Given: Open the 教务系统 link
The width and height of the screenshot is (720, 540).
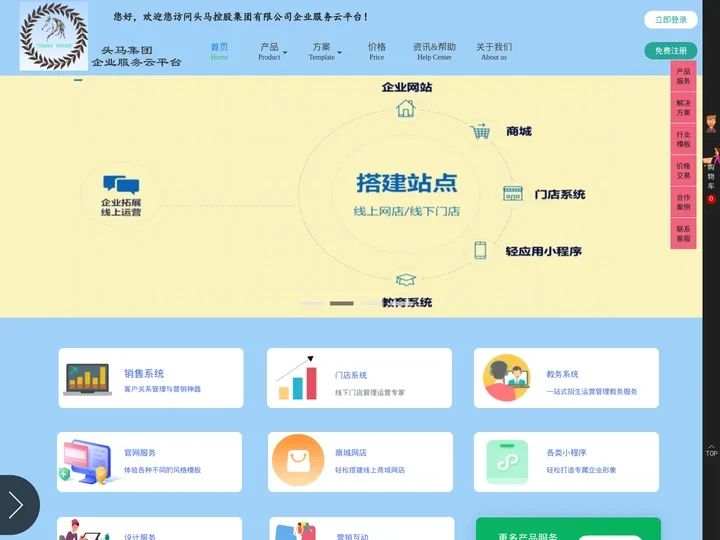Looking at the screenshot, I should 562,374.
